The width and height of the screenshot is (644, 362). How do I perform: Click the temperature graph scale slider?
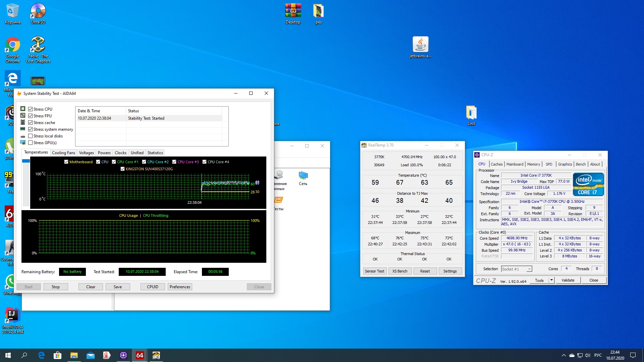26,161
